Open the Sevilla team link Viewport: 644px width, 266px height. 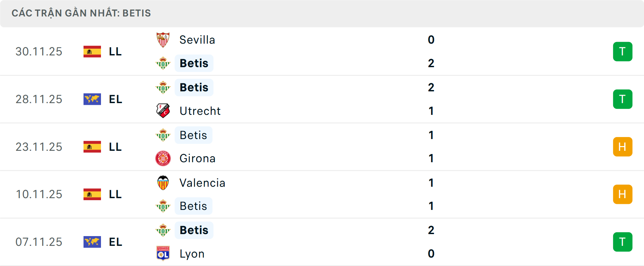click(x=197, y=40)
